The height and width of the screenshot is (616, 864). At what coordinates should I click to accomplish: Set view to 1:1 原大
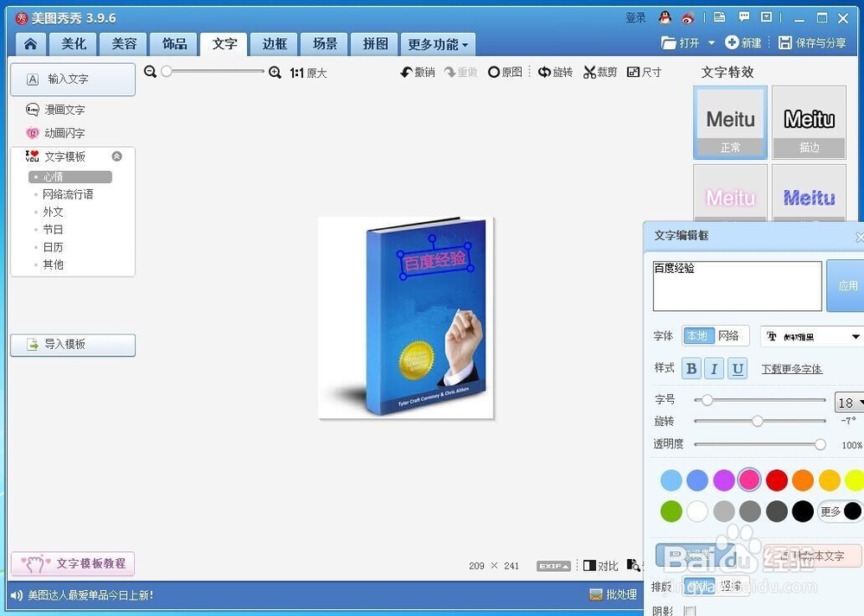click(x=308, y=73)
